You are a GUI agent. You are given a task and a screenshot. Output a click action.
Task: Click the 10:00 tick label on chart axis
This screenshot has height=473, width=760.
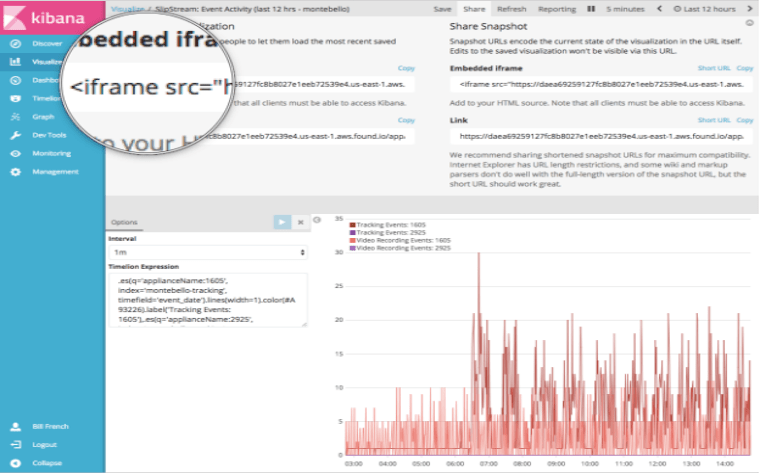(589, 464)
